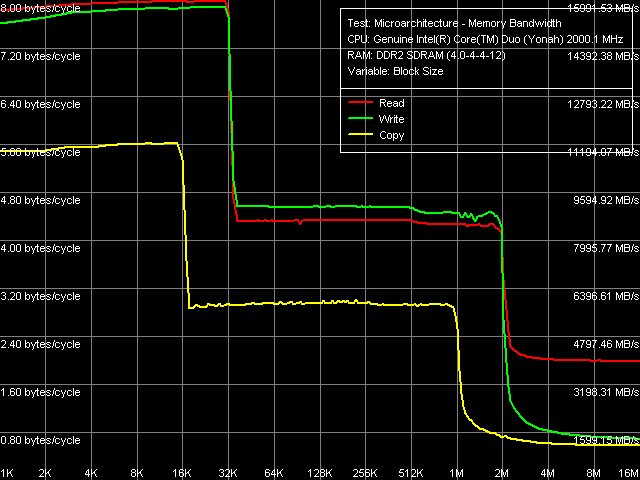The width and height of the screenshot is (640, 480).
Task: Click the 2M x-axis label
Action: click(x=503, y=472)
